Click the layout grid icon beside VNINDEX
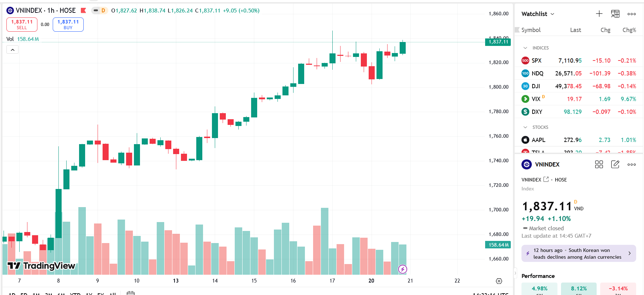The height and width of the screenshot is (295, 644). click(599, 164)
